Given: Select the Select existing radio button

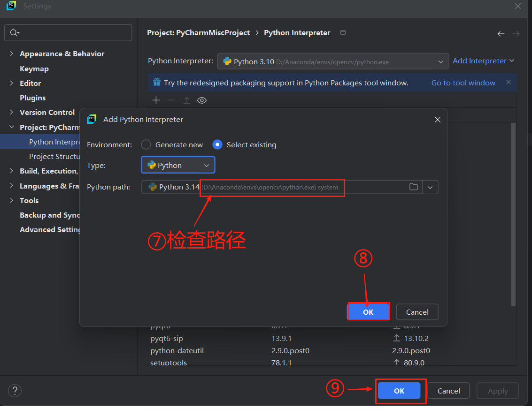Looking at the screenshot, I should click(x=217, y=144).
